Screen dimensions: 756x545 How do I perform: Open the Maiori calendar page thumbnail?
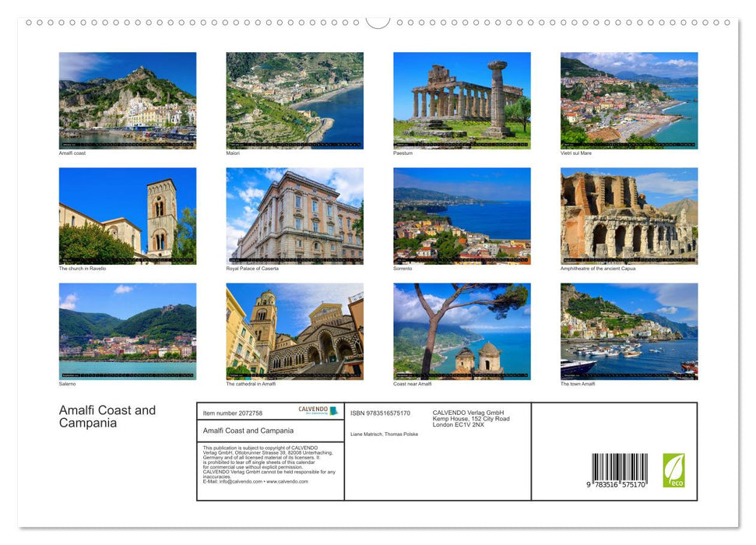pos(294,100)
